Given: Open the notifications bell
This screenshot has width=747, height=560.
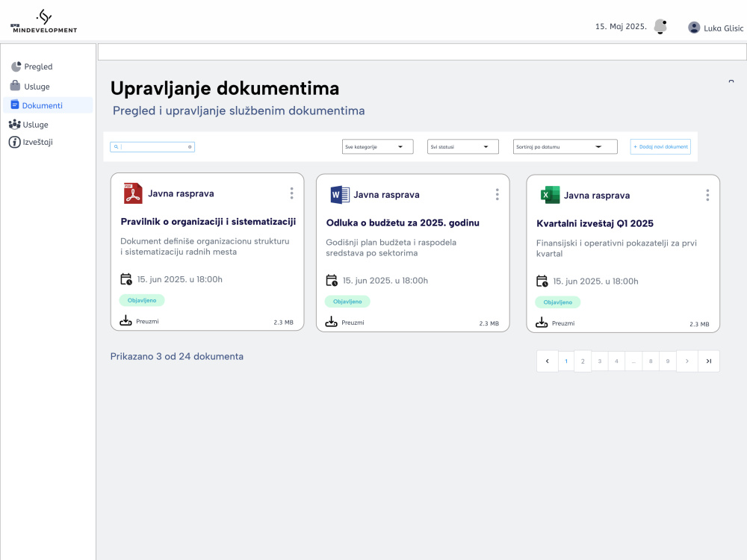Looking at the screenshot, I should (x=660, y=27).
